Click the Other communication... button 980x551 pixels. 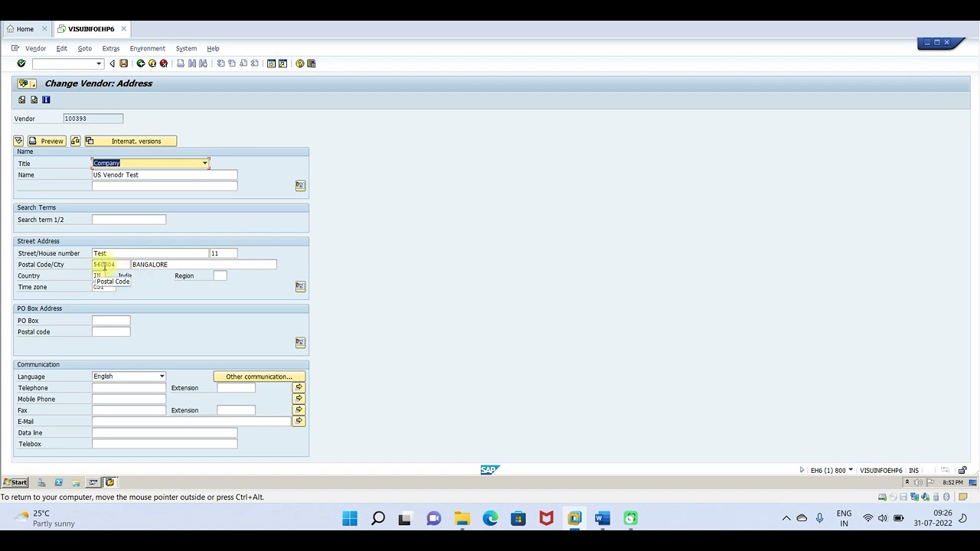259,377
